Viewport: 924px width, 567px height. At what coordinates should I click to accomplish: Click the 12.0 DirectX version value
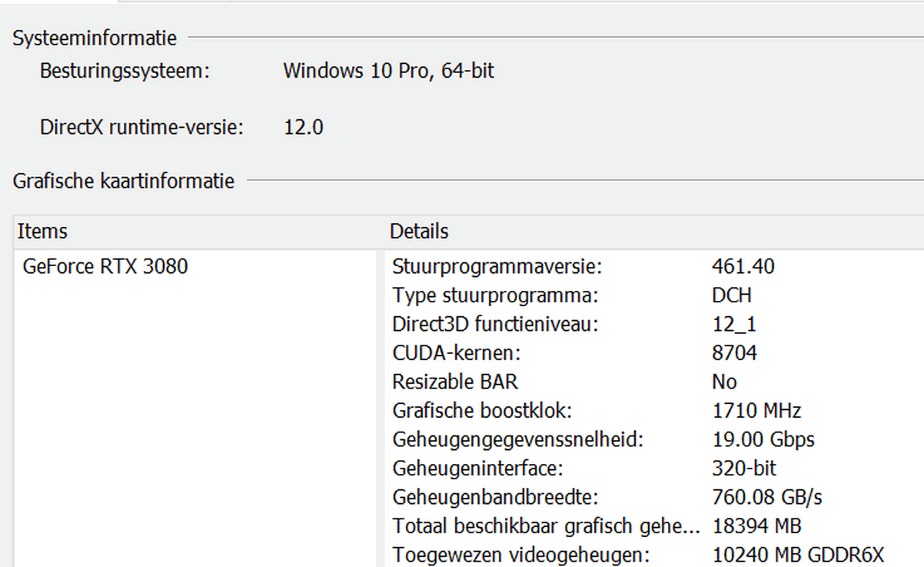click(x=304, y=127)
